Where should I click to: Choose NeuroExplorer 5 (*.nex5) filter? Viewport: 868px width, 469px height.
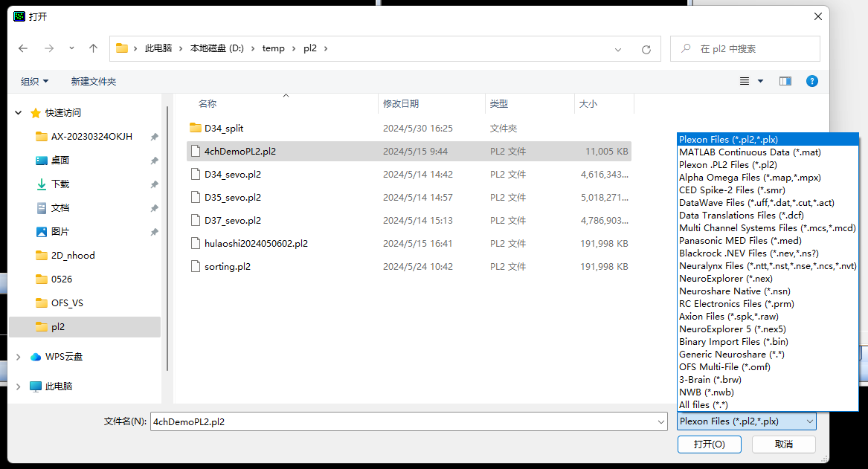[x=768, y=329]
